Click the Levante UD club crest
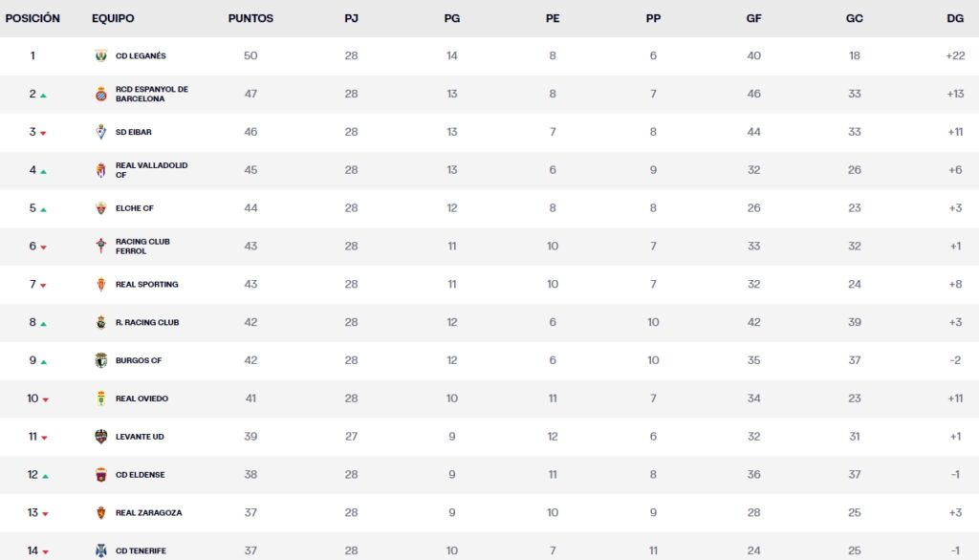The height and width of the screenshot is (560, 979). click(x=100, y=437)
